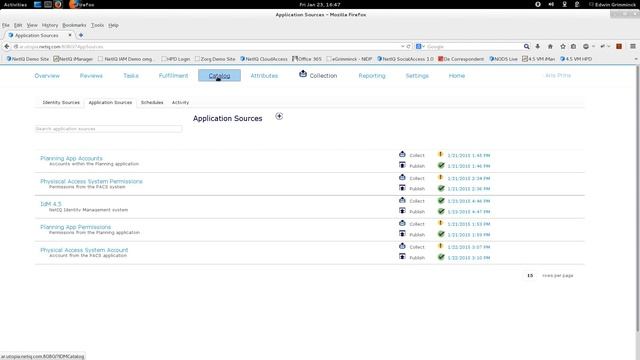Image resolution: width=640 pixels, height=360 pixels.
Task: Click the Firefox downloads arrow icon
Action: coord(538,47)
